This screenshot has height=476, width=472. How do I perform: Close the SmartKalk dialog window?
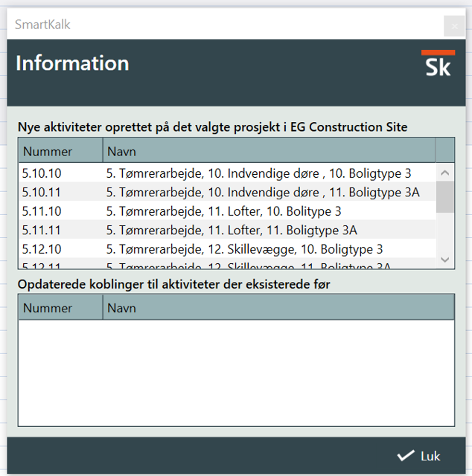453,26
